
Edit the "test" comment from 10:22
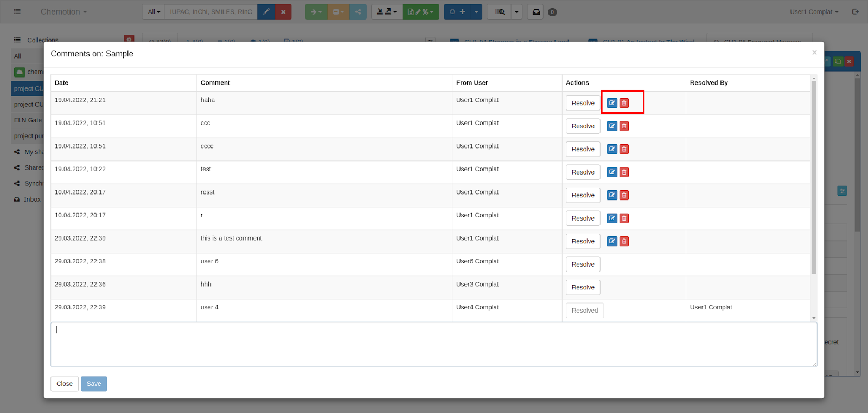tap(611, 172)
